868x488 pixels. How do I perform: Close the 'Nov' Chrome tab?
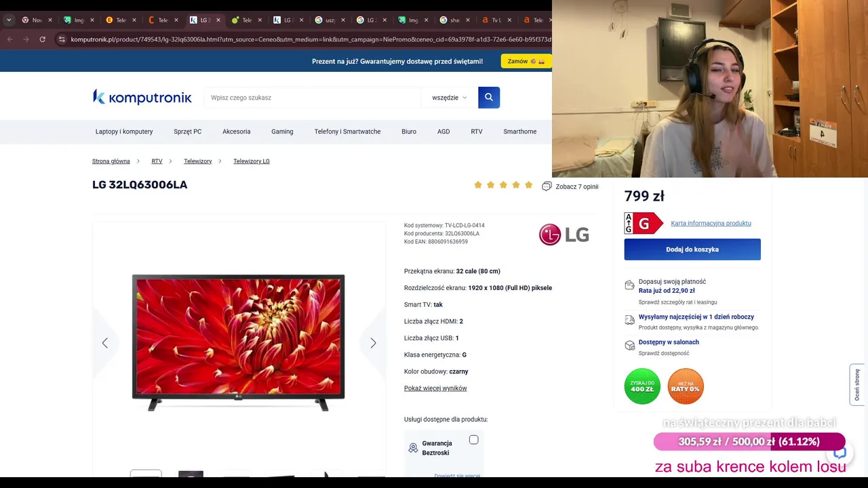(x=50, y=20)
